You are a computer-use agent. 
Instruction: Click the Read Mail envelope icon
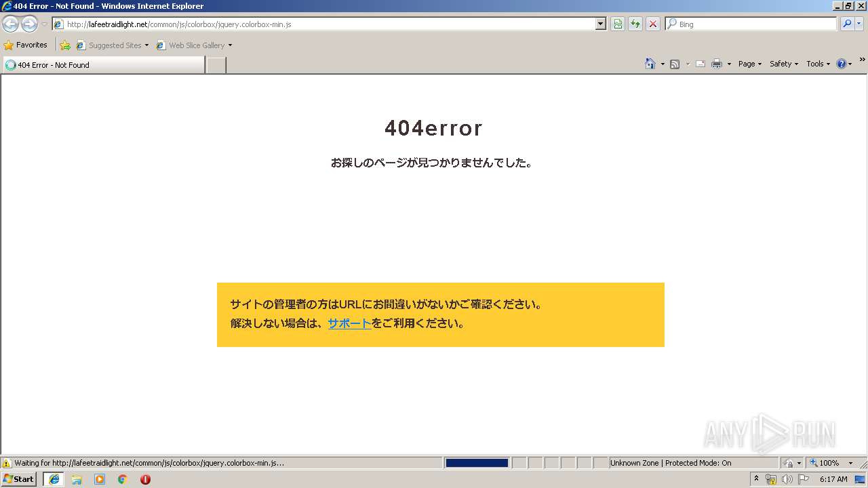coord(701,64)
